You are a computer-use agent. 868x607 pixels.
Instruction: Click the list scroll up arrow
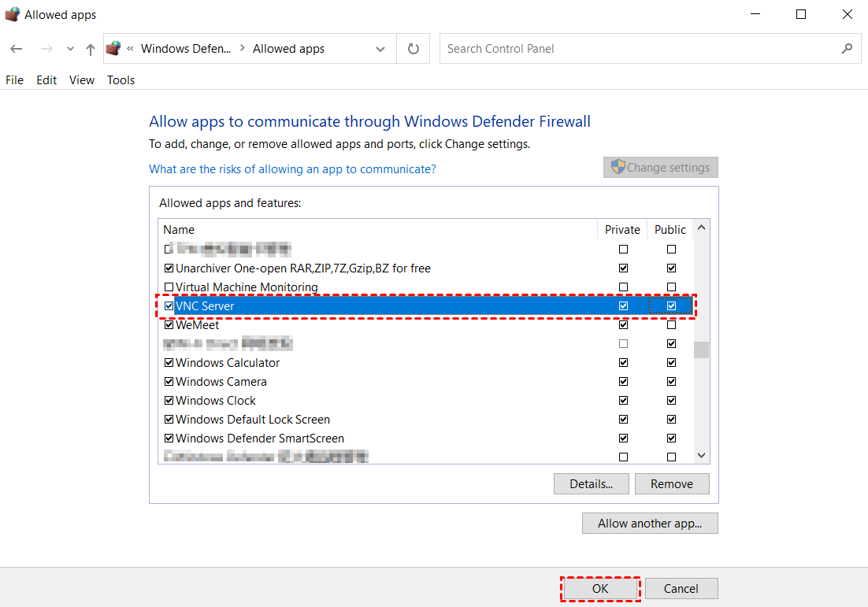(701, 228)
